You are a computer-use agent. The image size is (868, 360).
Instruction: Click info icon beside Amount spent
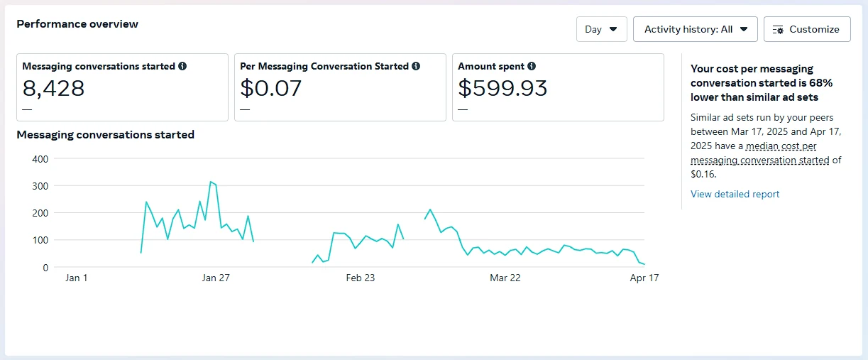coord(532,66)
